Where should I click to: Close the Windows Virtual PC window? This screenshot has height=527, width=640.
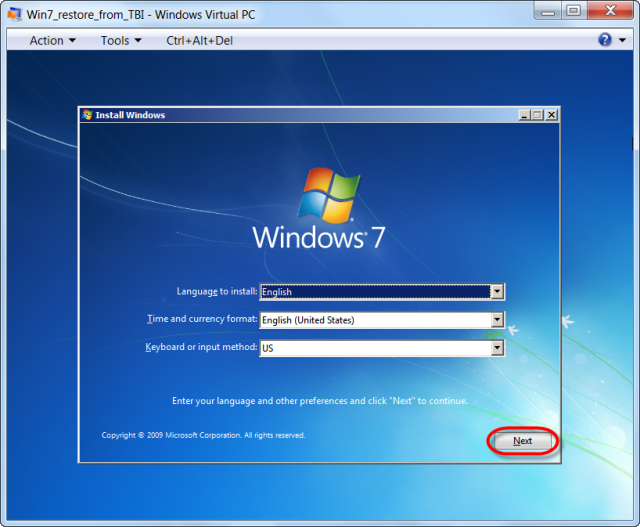click(x=611, y=10)
